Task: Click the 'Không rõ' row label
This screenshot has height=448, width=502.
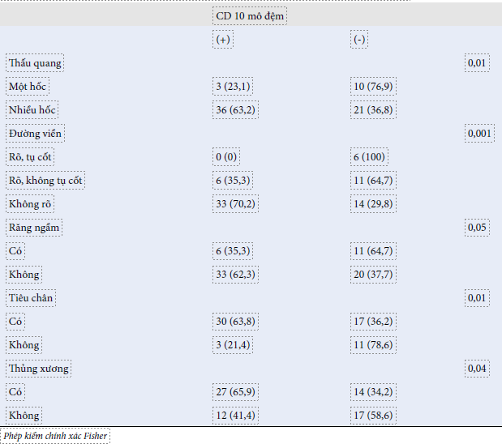Action: [28, 204]
